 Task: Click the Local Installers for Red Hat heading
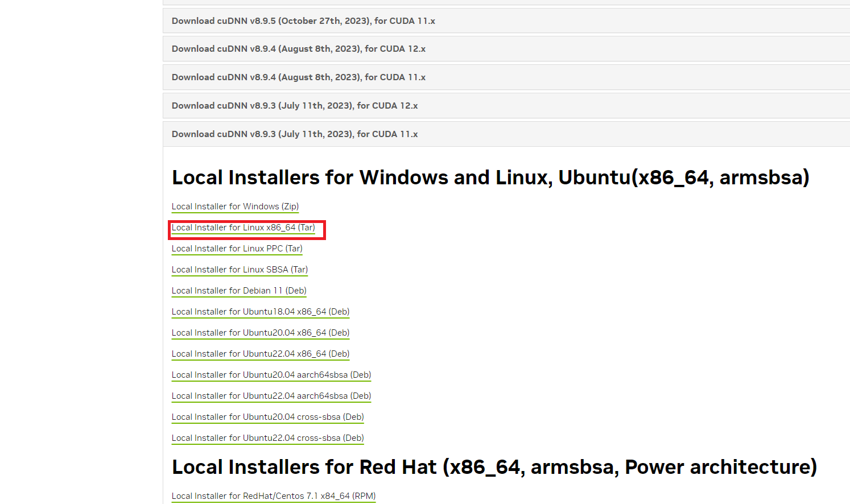click(x=494, y=467)
